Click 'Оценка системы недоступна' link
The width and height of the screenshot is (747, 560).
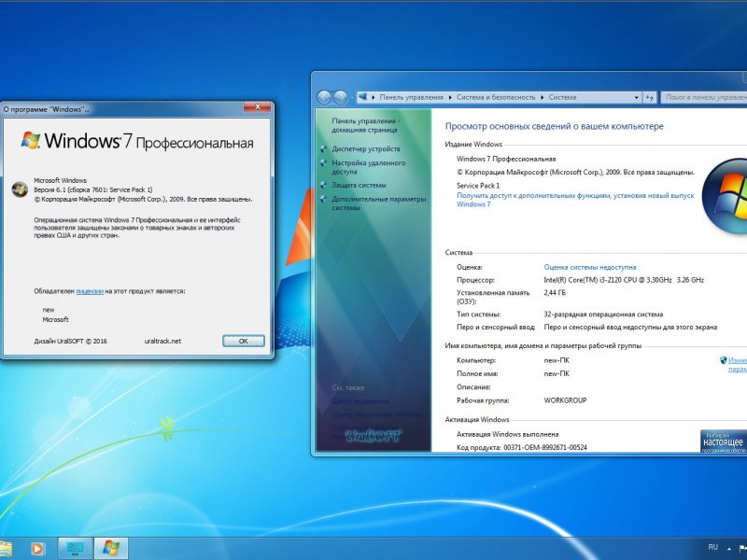(x=590, y=267)
